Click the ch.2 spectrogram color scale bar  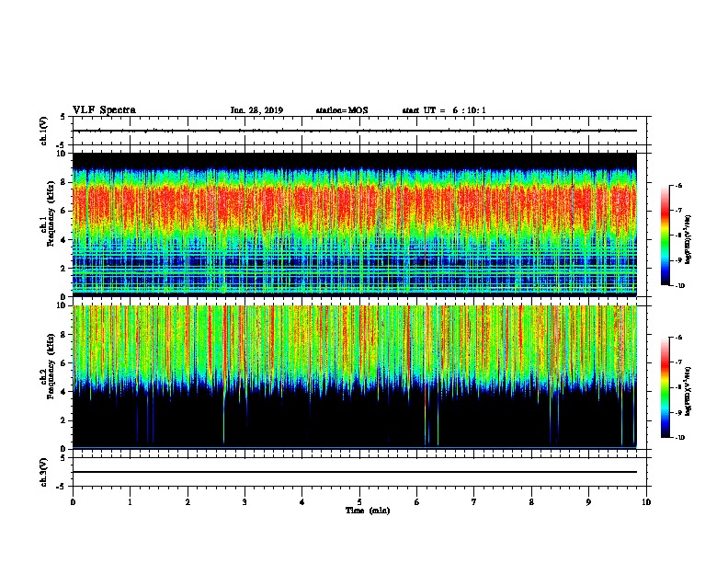665,387
